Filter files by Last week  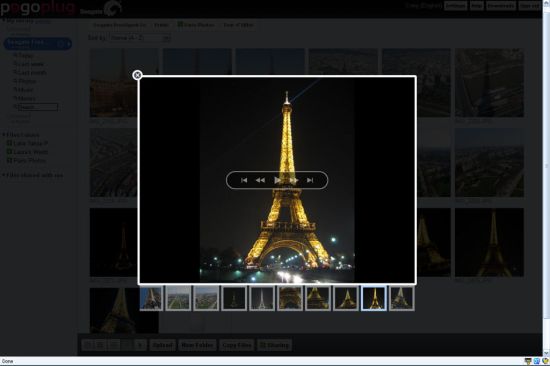(29, 64)
